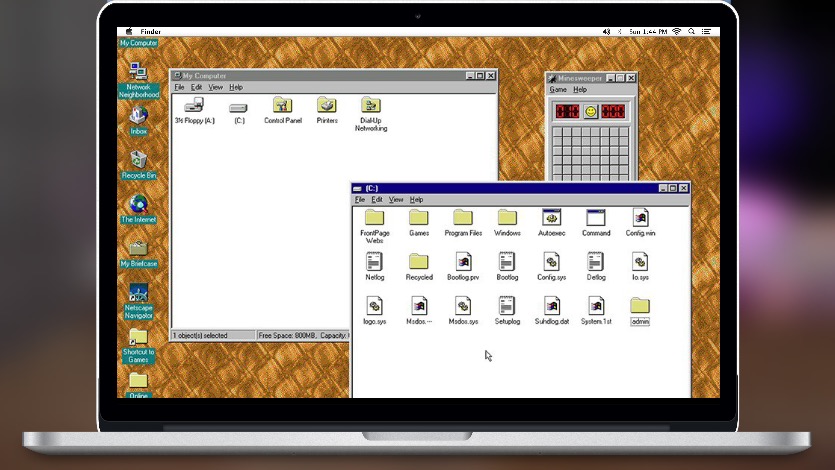
Task: Select the Setuplog file
Action: [x=507, y=311]
